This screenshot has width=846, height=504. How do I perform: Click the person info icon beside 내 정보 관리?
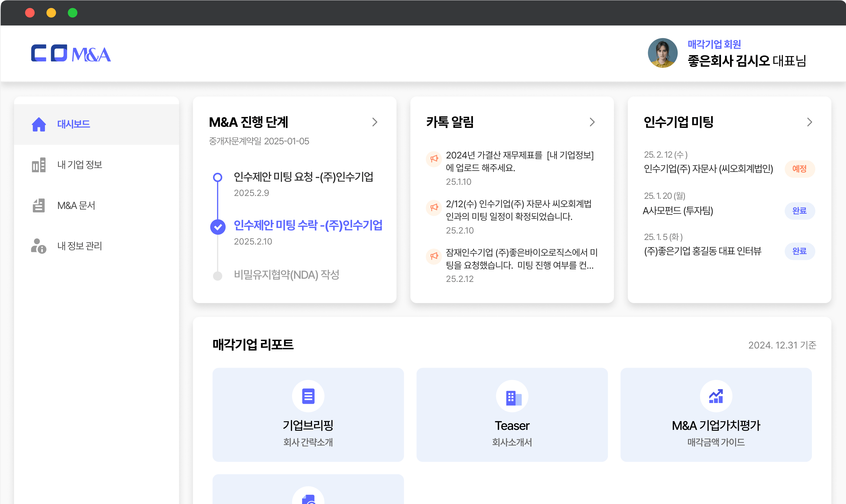(x=39, y=246)
